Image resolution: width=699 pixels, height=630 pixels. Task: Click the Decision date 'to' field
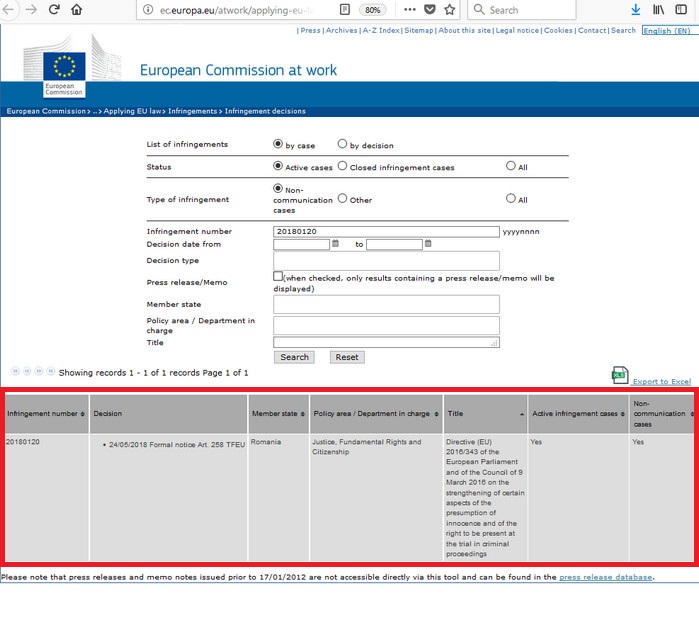click(394, 244)
